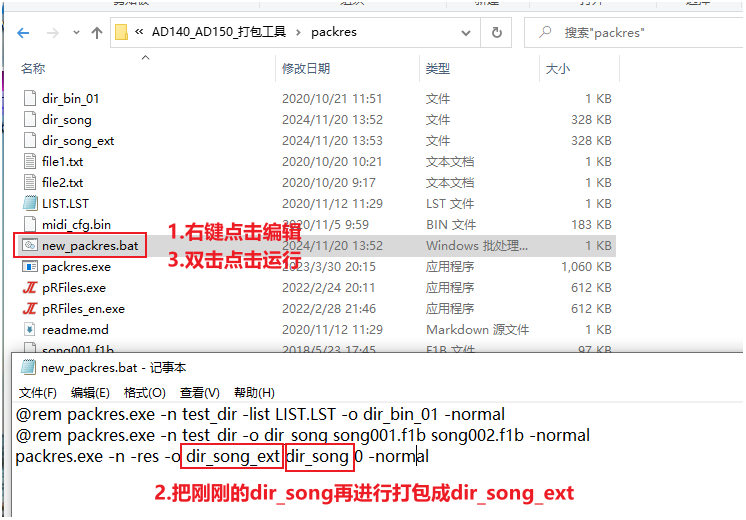Click the dir_song file name
This screenshot has width=746, height=520.
point(67,119)
